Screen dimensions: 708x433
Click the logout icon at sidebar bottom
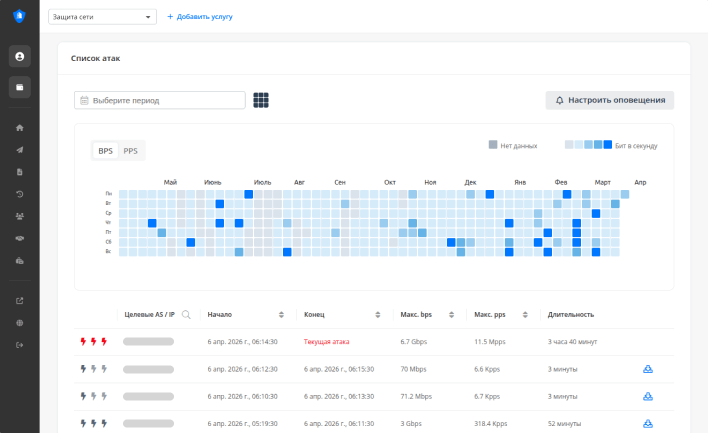(x=20, y=346)
